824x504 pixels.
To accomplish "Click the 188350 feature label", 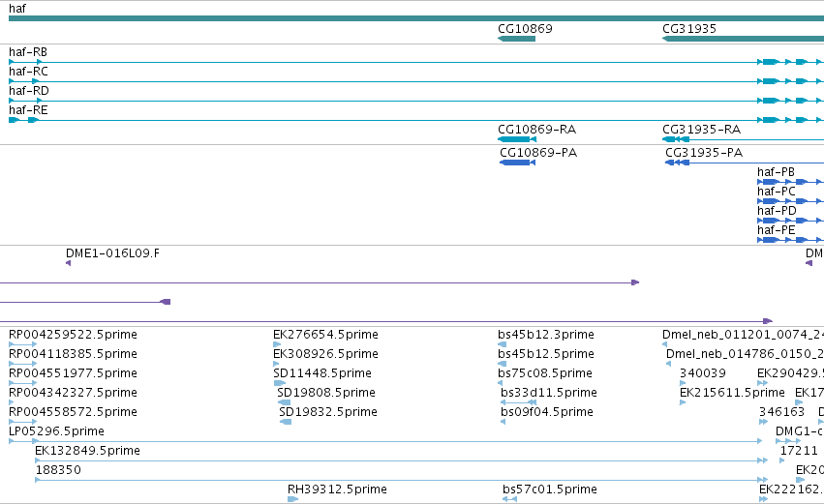I will point(58,470).
